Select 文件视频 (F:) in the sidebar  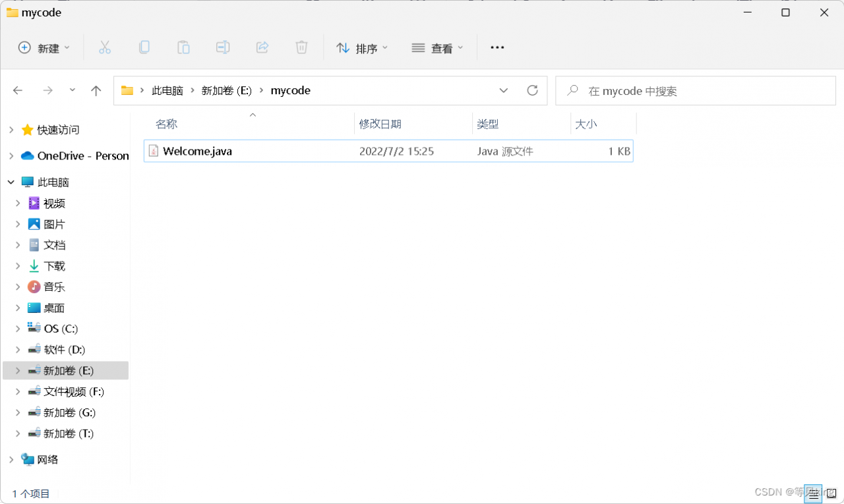click(66, 391)
